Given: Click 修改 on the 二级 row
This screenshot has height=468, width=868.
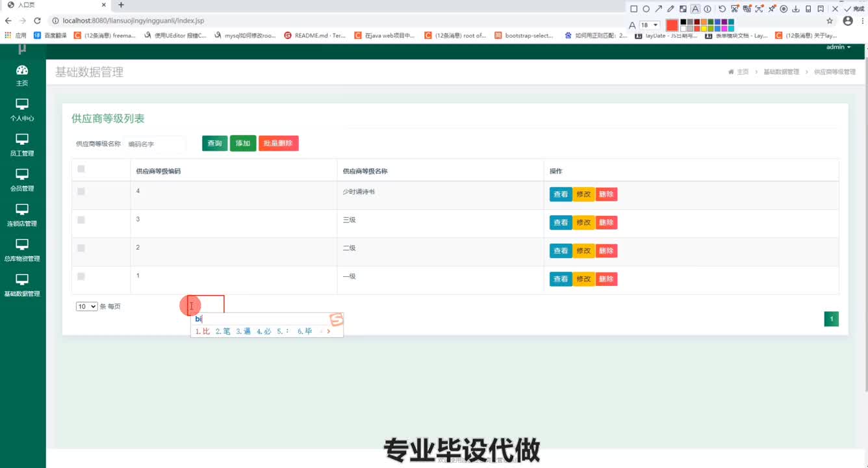Looking at the screenshot, I should coord(583,250).
